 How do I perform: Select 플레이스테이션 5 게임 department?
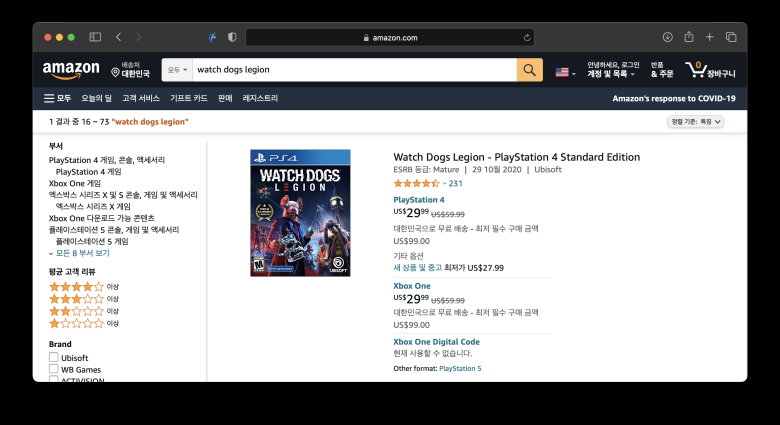coord(92,241)
